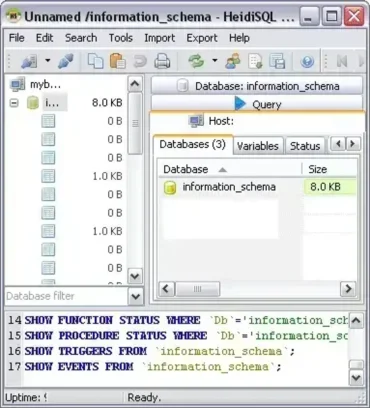
Task: Open the File menu
Action: pyautogui.click(x=16, y=38)
